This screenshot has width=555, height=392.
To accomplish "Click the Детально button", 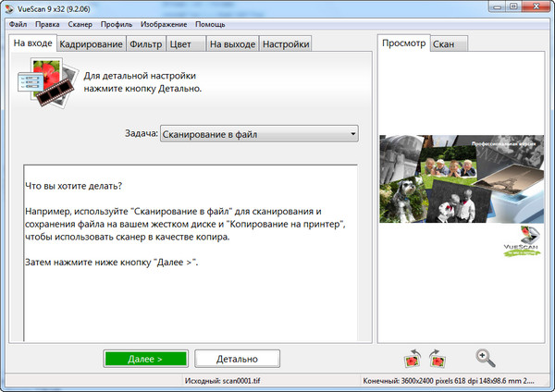I will click(236, 359).
